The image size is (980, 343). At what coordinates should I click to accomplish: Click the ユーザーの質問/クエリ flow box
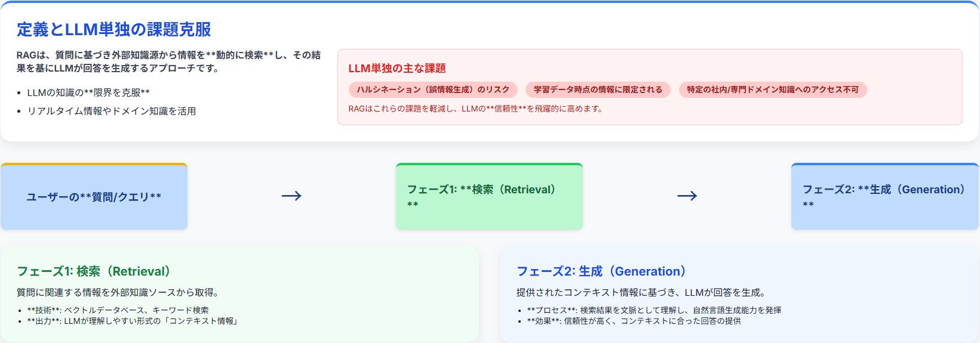(x=94, y=197)
